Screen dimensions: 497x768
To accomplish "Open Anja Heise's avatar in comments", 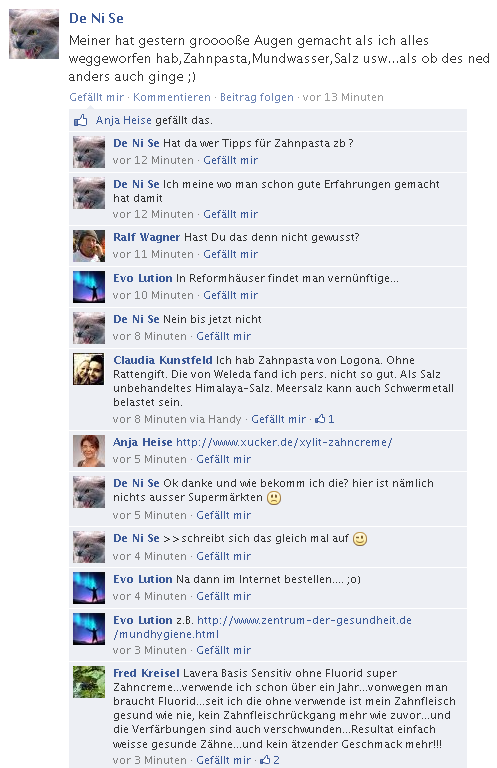I will [89, 451].
